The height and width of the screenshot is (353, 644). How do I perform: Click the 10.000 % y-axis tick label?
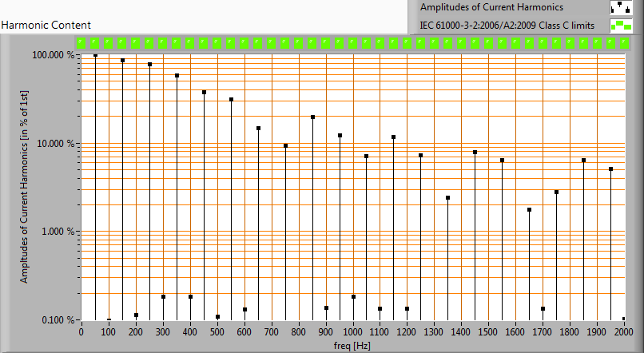coord(56,144)
